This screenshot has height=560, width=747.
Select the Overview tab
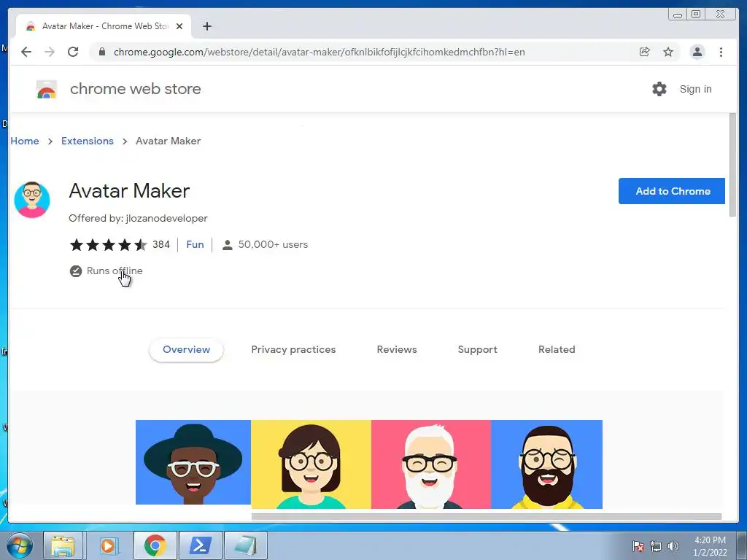186,349
